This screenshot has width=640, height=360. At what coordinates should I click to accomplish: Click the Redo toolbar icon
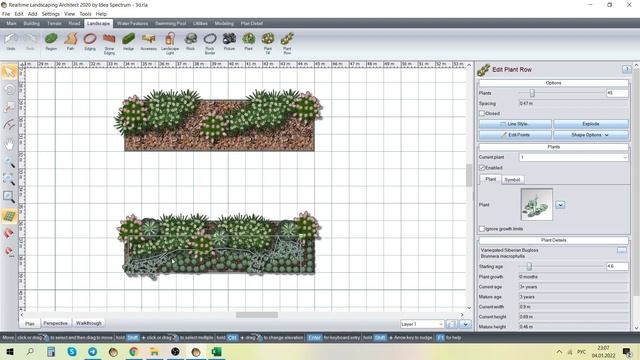30,42
